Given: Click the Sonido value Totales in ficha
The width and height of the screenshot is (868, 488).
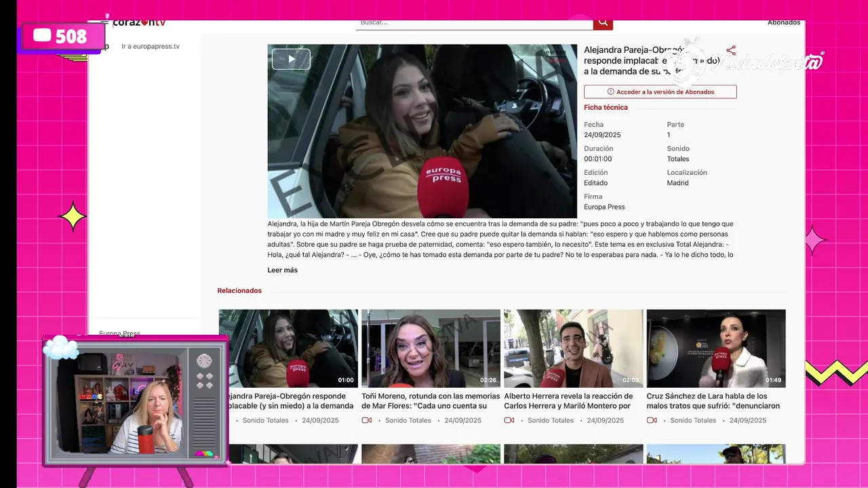Looking at the screenshot, I should (678, 159).
